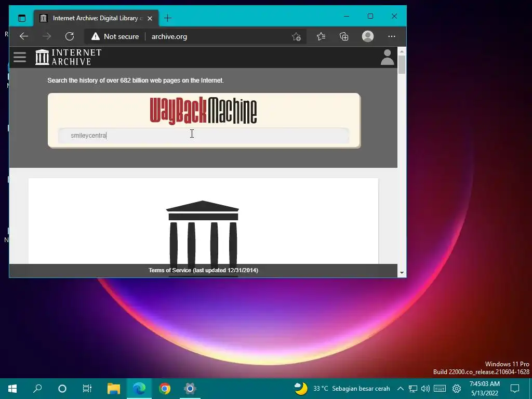This screenshot has width=532, height=399.
Task: Open Terms of Service link
Action: click(x=203, y=270)
